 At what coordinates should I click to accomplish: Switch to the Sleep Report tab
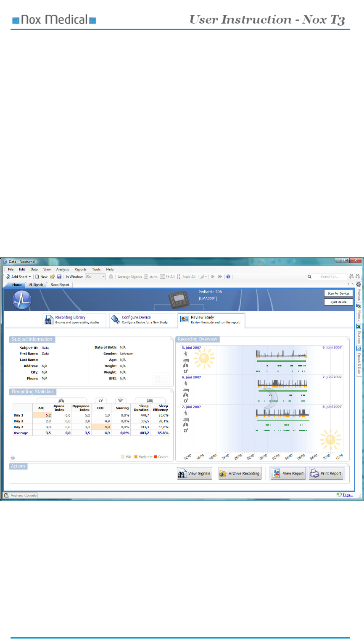click(60, 285)
